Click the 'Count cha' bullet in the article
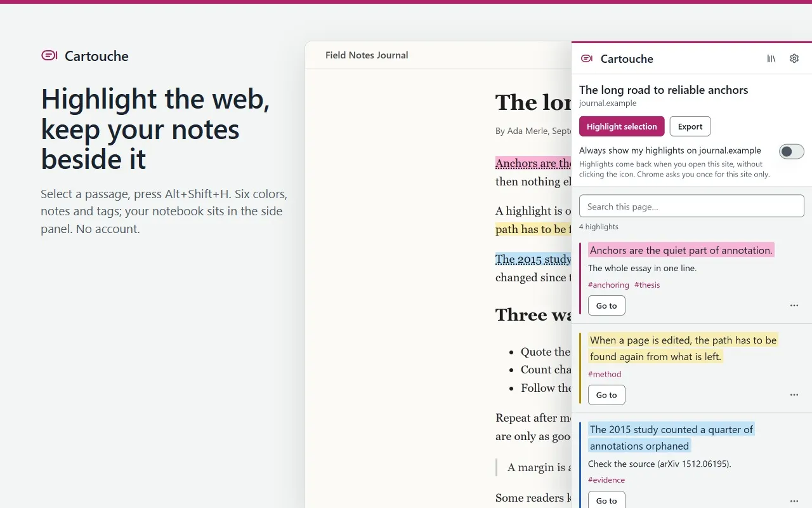812x508 pixels. (x=546, y=370)
